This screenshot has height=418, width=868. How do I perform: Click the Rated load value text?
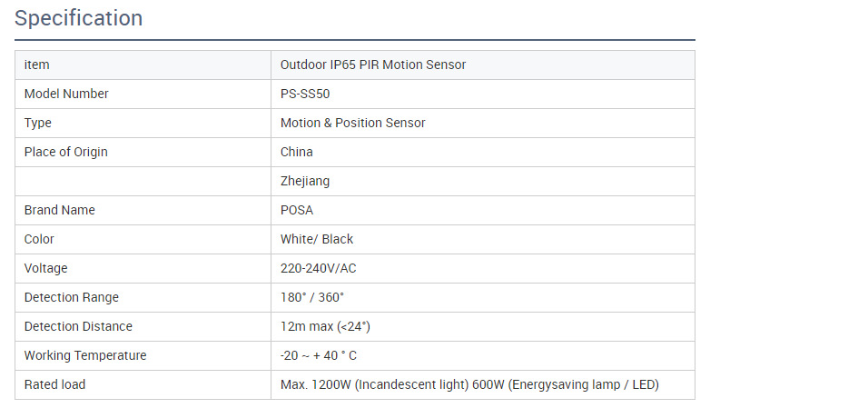pyautogui.click(x=469, y=384)
